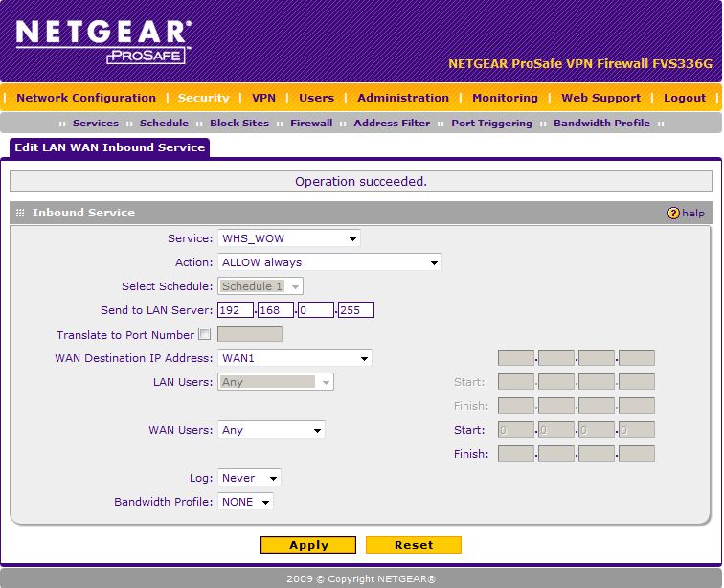Click first octet of WAN destination IP field

tap(516, 358)
